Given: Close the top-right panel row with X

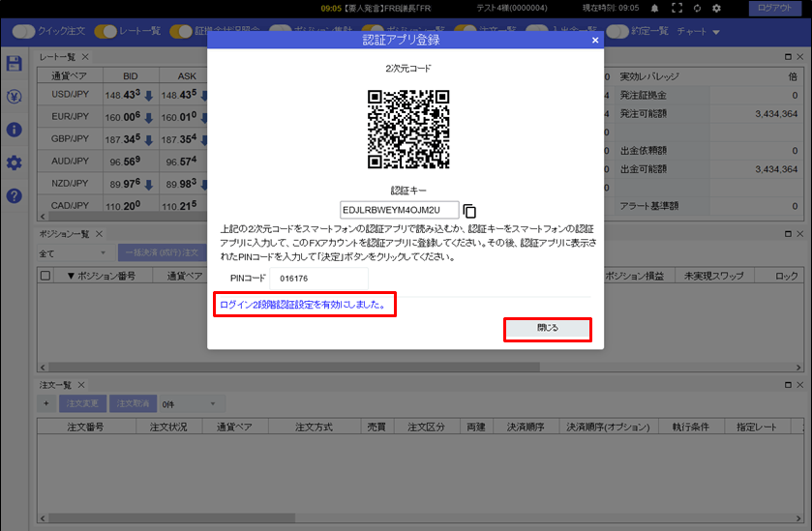Looking at the screenshot, I should [x=800, y=57].
